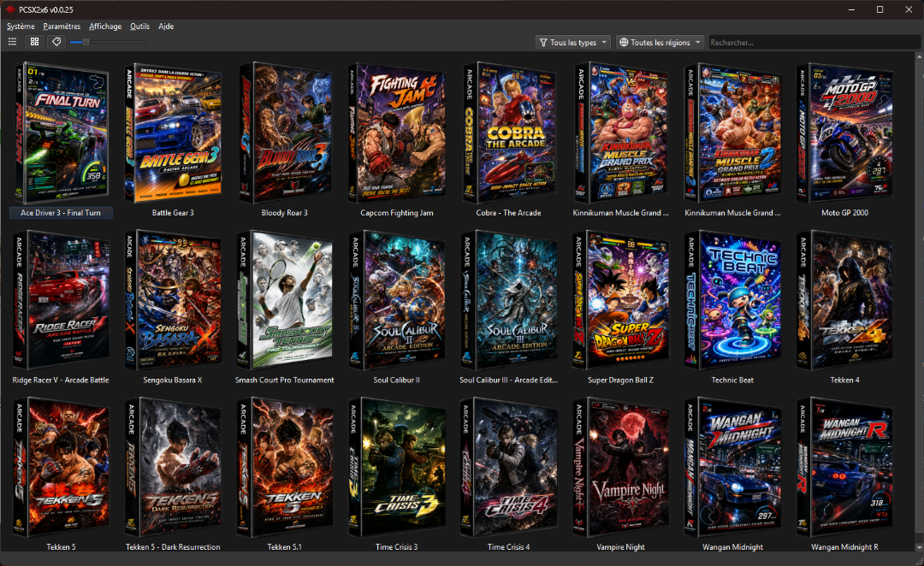Select the Technic Beat cover
Image resolution: width=924 pixels, height=566 pixels.
tap(732, 300)
